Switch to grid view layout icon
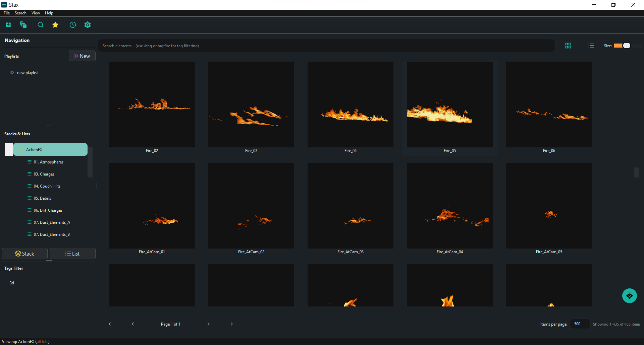Viewport: 644px width, 345px height. click(568, 46)
